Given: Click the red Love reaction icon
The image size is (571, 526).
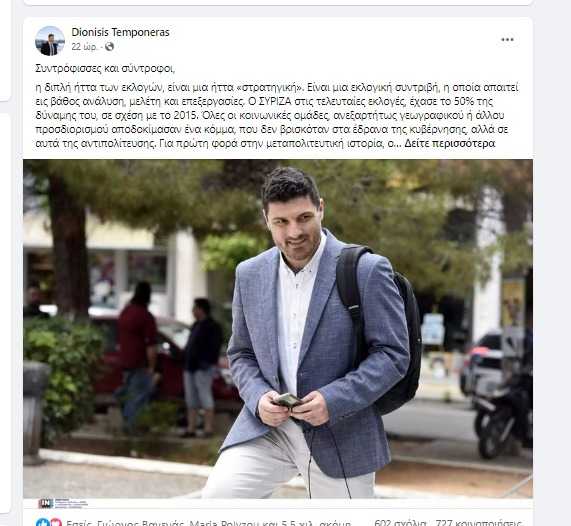Looking at the screenshot, I should pos(56,523).
